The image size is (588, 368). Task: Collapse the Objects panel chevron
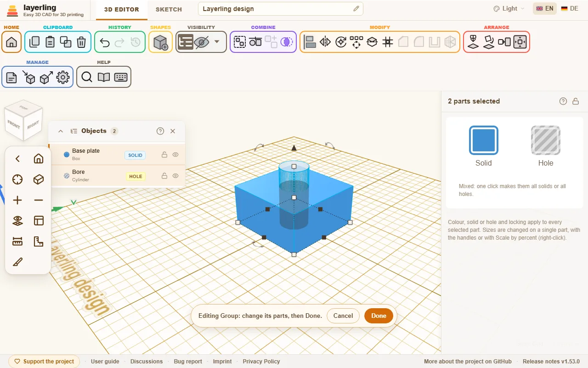[x=61, y=131]
